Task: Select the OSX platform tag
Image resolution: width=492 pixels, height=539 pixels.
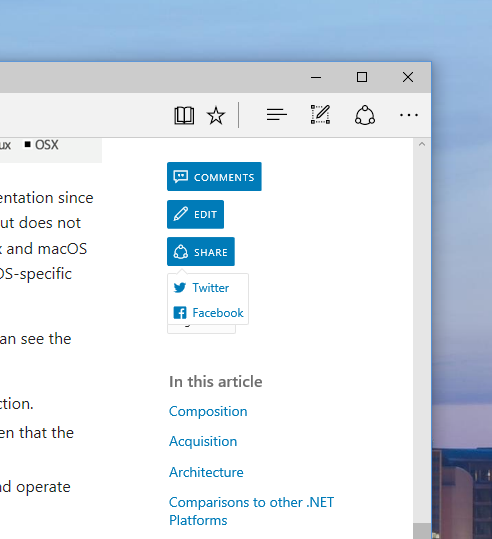Action: point(42,145)
